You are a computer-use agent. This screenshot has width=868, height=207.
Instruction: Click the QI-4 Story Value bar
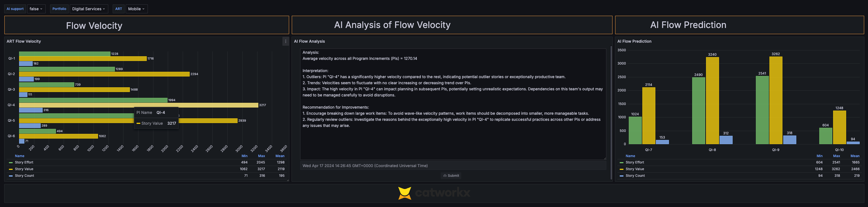tap(138, 105)
